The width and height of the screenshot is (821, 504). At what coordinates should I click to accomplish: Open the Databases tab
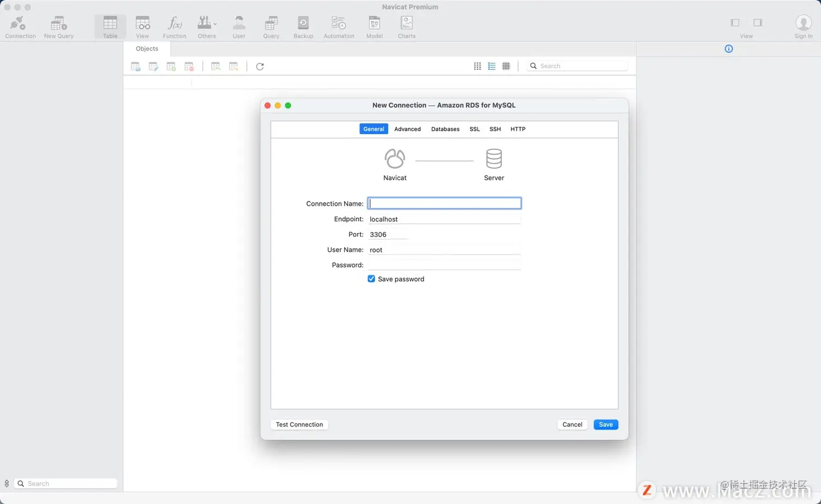(445, 129)
